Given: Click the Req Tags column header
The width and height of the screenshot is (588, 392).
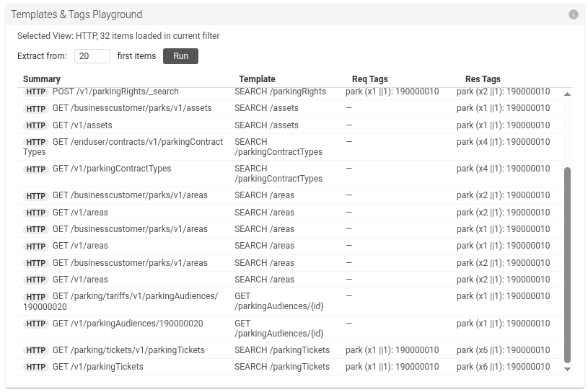Looking at the screenshot, I should pyautogui.click(x=369, y=79).
